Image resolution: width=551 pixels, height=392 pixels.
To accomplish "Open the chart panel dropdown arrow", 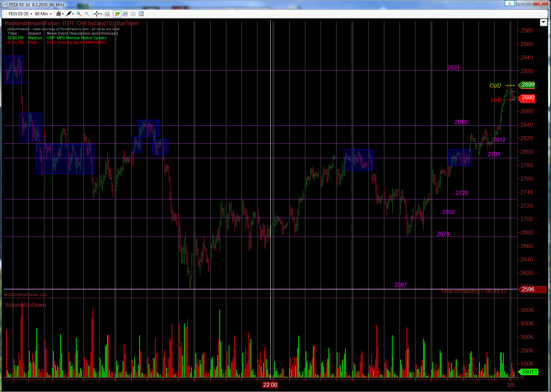I will click(543, 23).
